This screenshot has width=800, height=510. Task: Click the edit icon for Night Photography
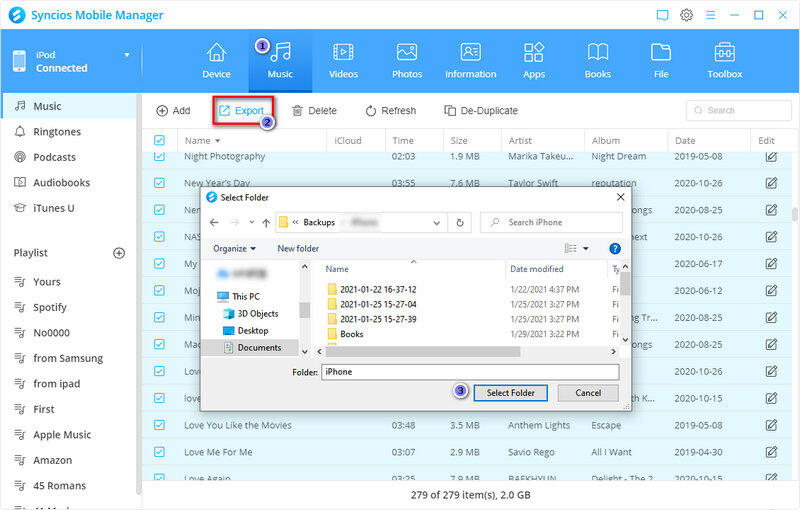point(771,157)
